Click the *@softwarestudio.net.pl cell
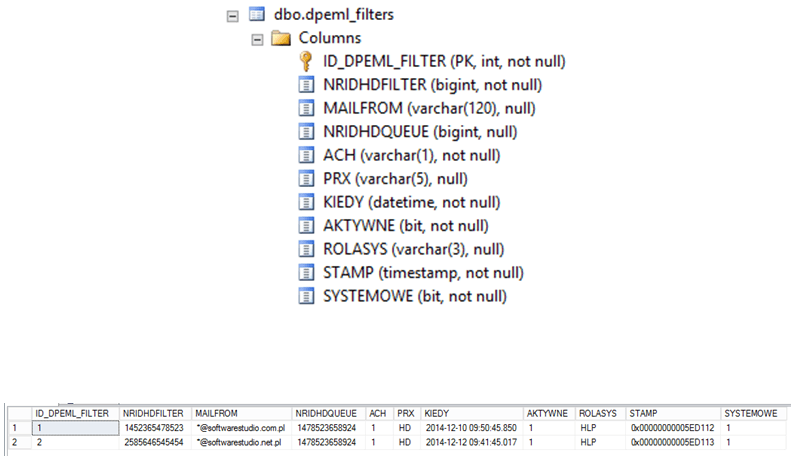 pyautogui.click(x=241, y=442)
